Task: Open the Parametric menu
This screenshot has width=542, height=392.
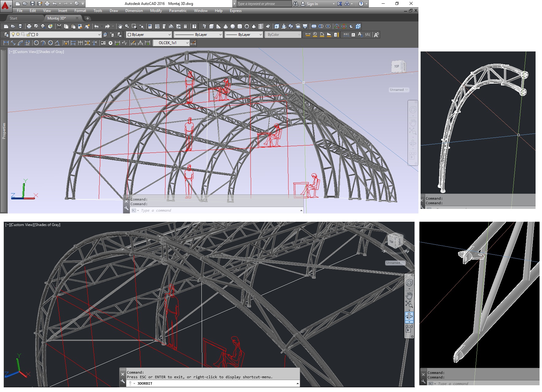Action: click(x=178, y=11)
